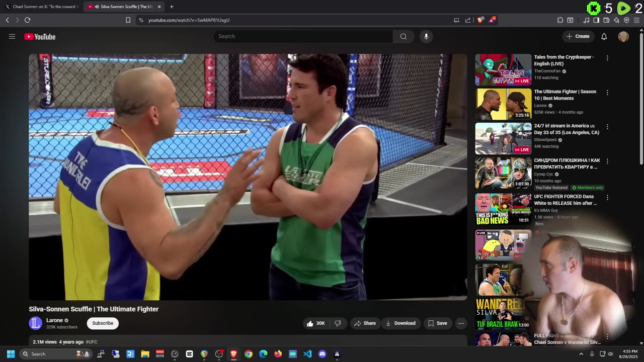Open File Explorer from taskbar
The height and width of the screenshot is (362, 644).
coord(145,354)
